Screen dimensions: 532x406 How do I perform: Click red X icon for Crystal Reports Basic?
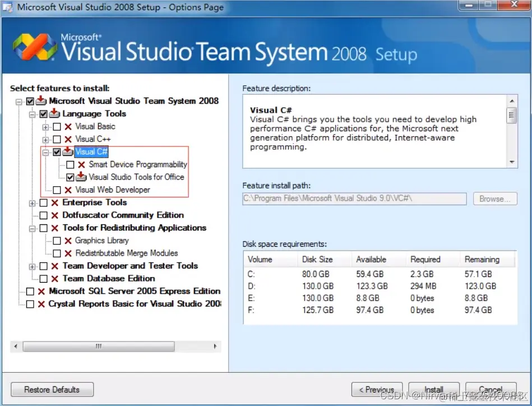tap(41, 304)
